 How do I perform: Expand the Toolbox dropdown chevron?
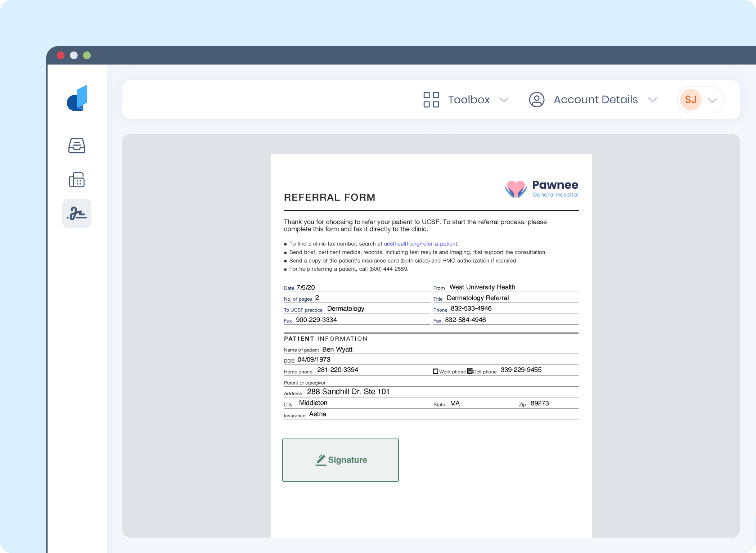point(504,100)
